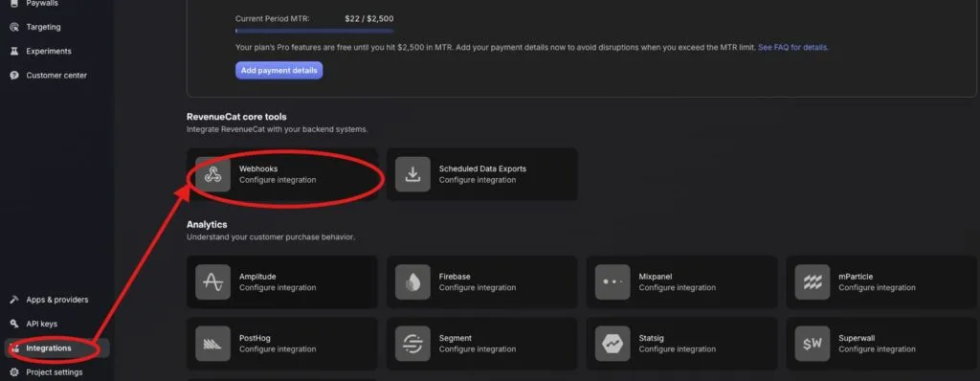Click the Segment card title

click(x=456, y=338)
